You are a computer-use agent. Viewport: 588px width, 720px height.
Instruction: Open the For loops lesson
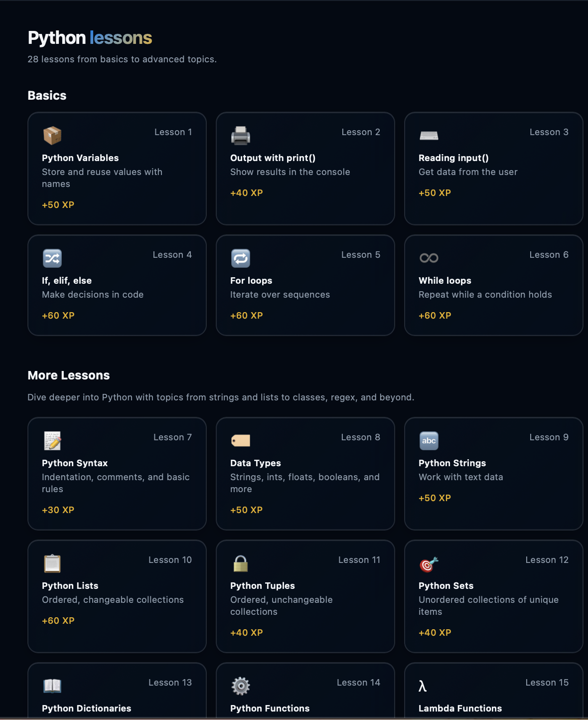click(251, 281)
